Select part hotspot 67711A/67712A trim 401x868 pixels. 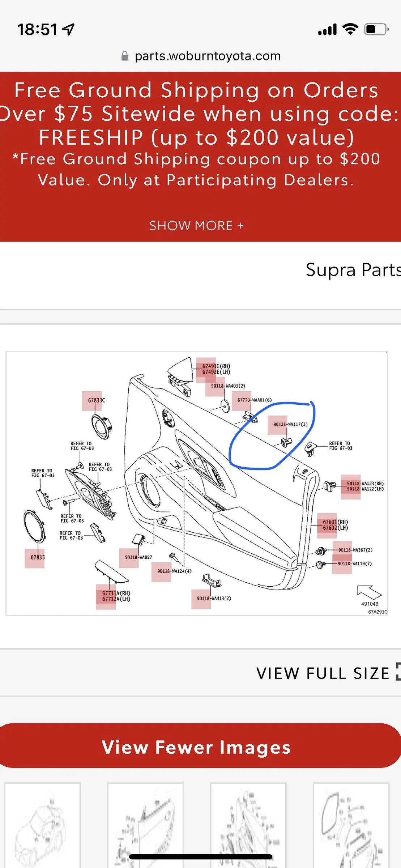(106, 597)
